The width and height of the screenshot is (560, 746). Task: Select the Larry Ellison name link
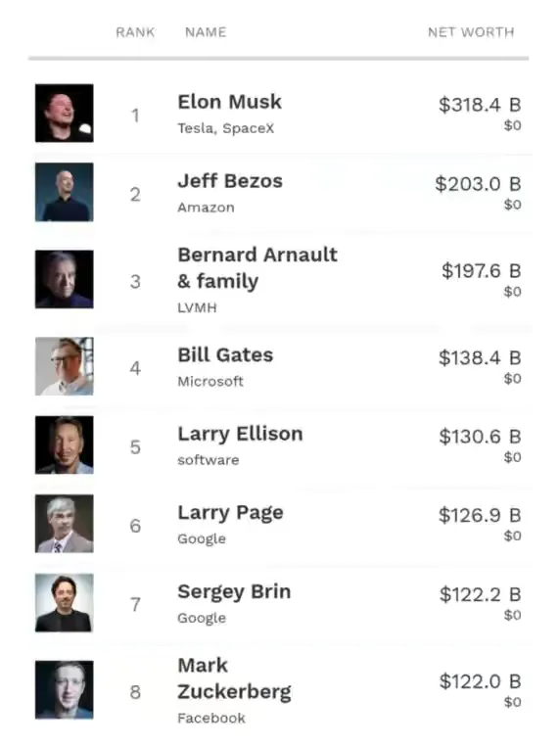point(240,434)
